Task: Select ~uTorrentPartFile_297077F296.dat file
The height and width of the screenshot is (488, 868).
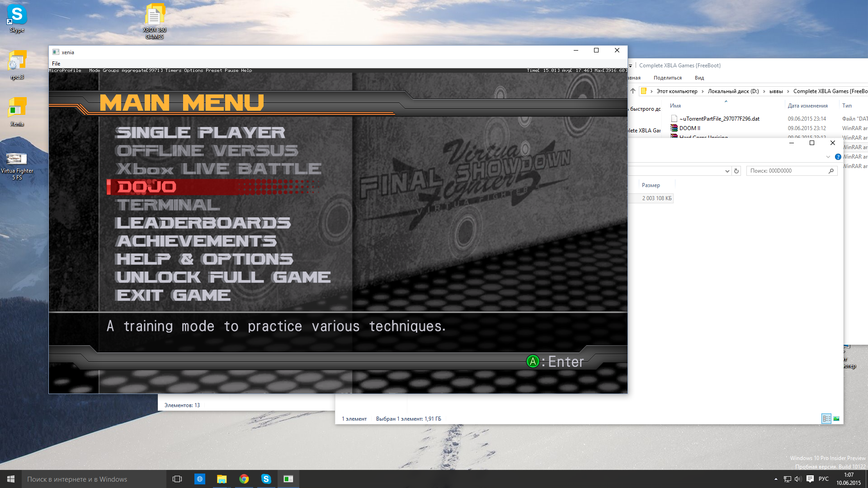Action: [x=719, y=119]
